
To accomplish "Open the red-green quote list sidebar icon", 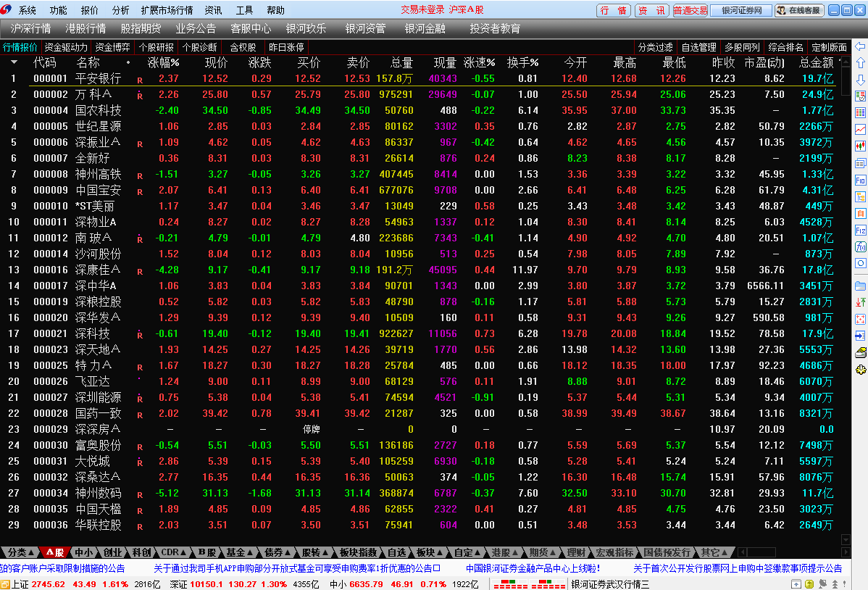I will point(860,96).
